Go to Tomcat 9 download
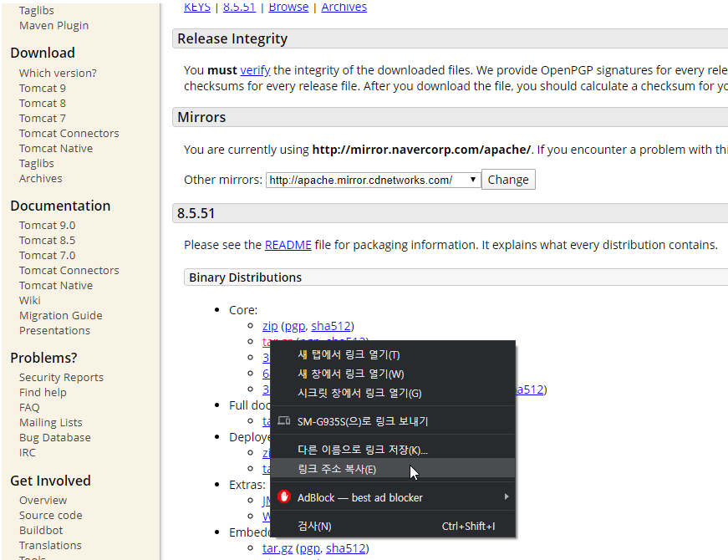728x560 pixels. [x=43, y=89]
